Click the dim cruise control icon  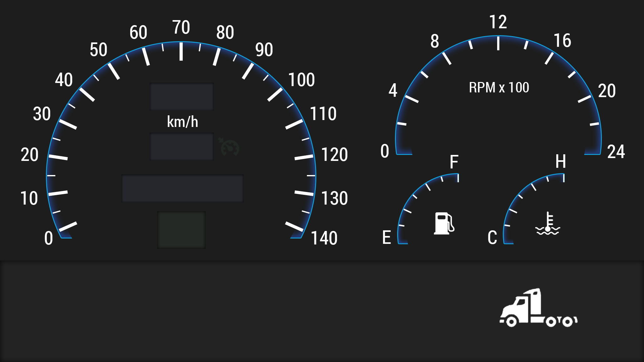(x=229, y=147)
